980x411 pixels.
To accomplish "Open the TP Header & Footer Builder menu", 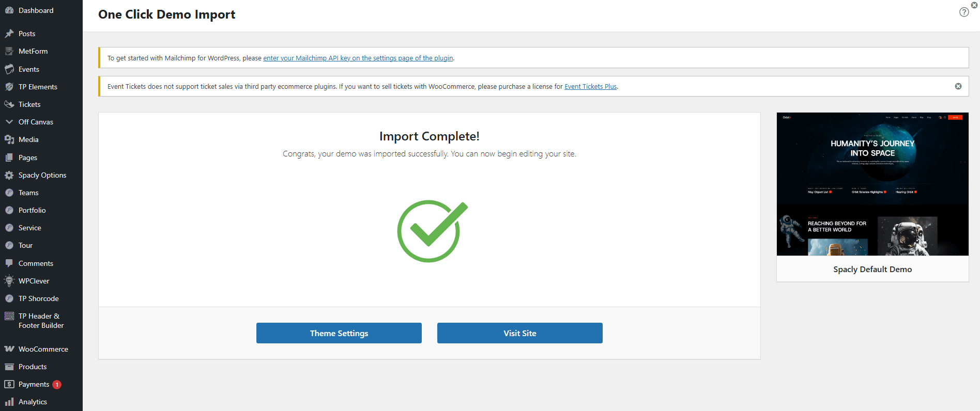I will point(41,321).
